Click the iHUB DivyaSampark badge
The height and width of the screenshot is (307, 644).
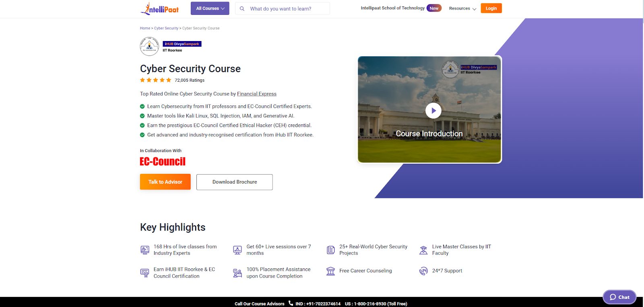click(182, 44)
